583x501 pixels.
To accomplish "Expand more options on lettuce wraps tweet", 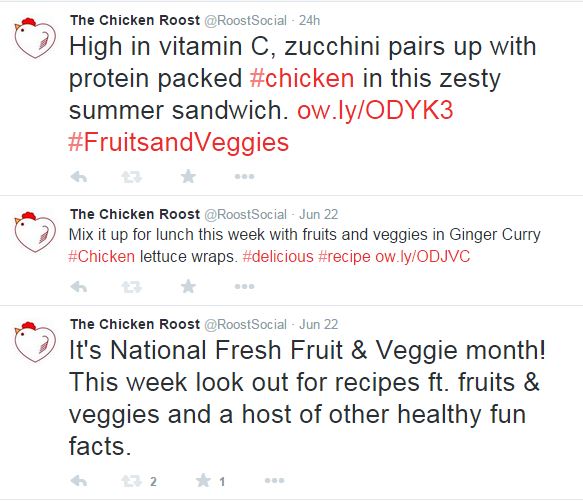I will pyautogui.click(x=244, y=286).
